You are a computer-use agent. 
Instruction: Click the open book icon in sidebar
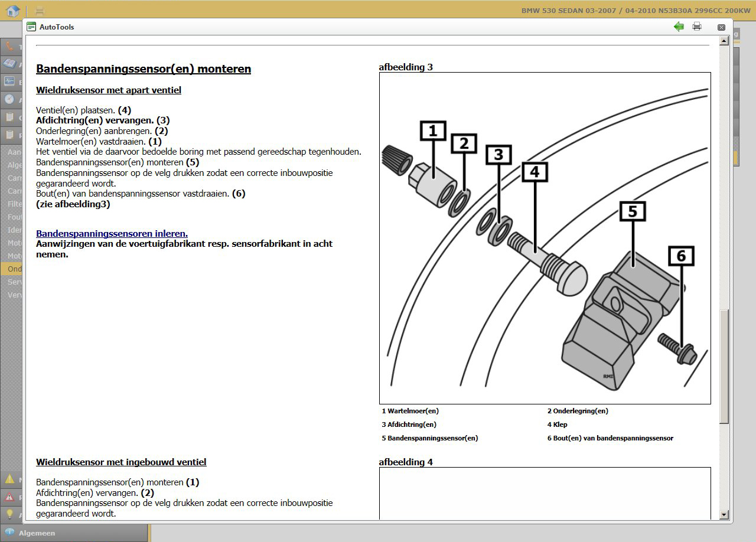[x=10, y=64]
